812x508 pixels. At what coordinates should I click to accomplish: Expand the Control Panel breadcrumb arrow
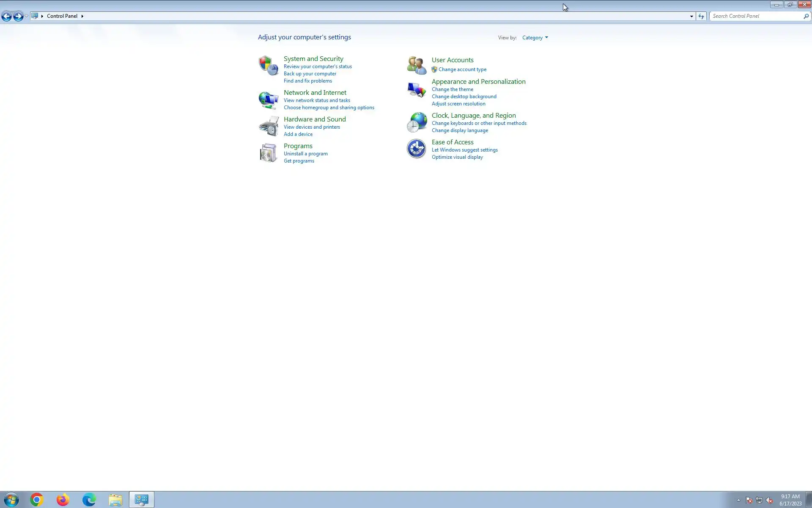tap(82, 16)
